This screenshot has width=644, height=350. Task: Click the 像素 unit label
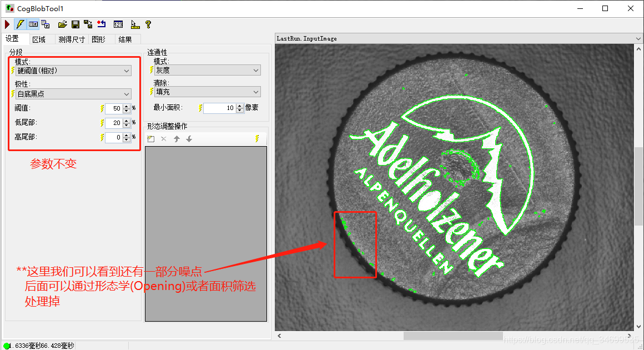[x=251, y=108]
